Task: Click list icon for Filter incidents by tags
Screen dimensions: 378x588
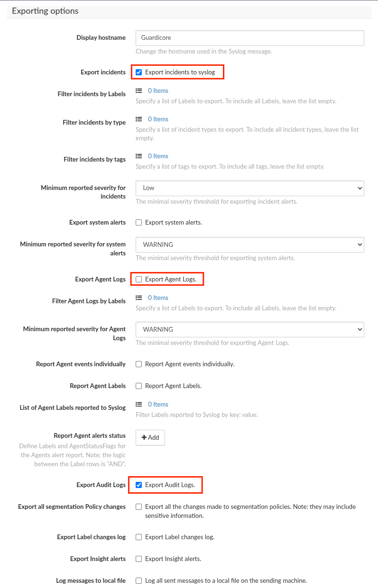Action: tap(138, 156)
